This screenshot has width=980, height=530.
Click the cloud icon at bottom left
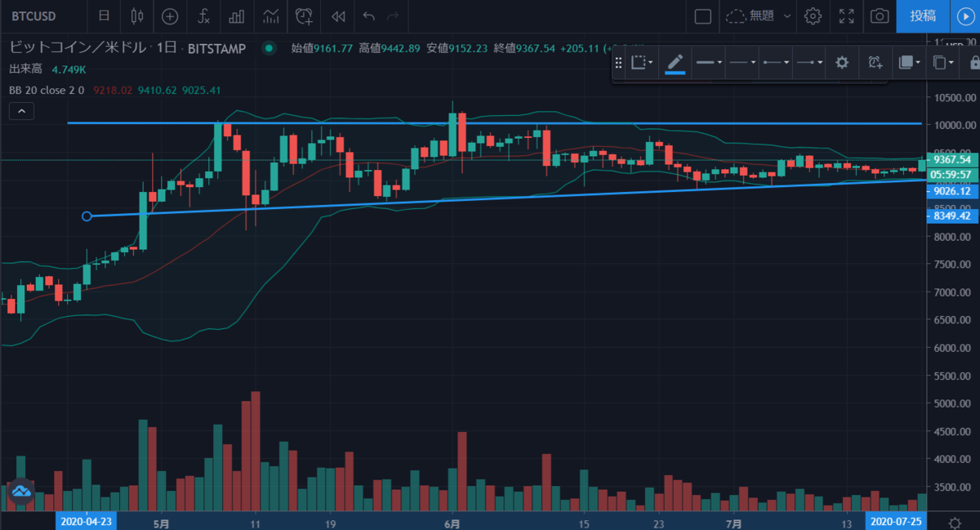click(20, 492)
